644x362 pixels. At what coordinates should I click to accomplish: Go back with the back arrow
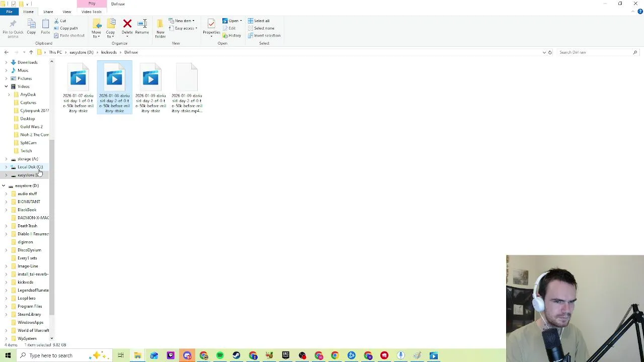point(6,52)
